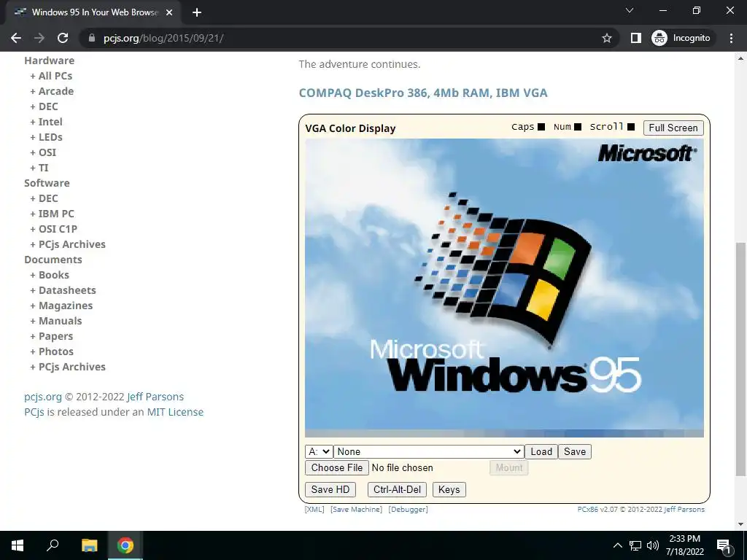The height and width of the screenshot is (560, 747).
Task: Reload the pcjs.org page
Action: tap(63, 38)
